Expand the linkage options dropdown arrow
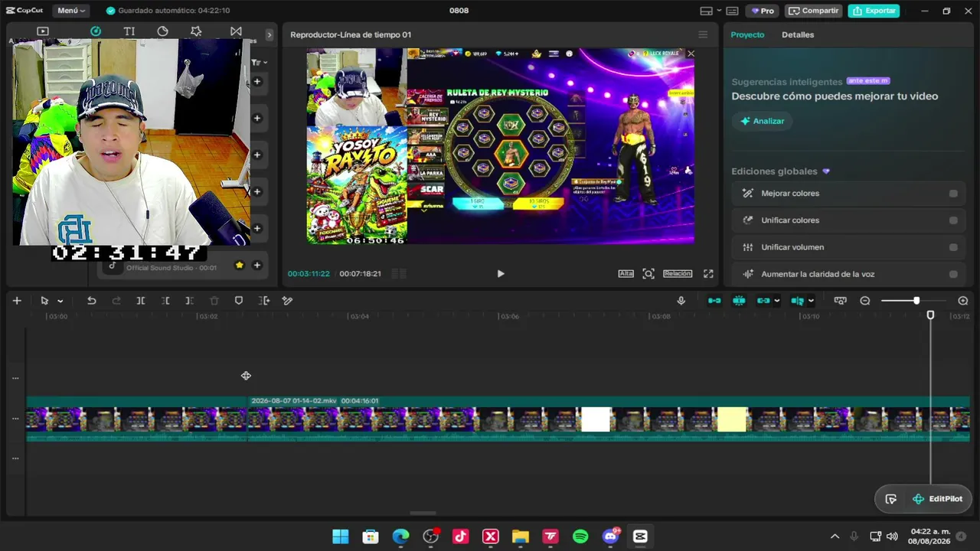This screenshot has width=980, height=551. coord(776,301)
